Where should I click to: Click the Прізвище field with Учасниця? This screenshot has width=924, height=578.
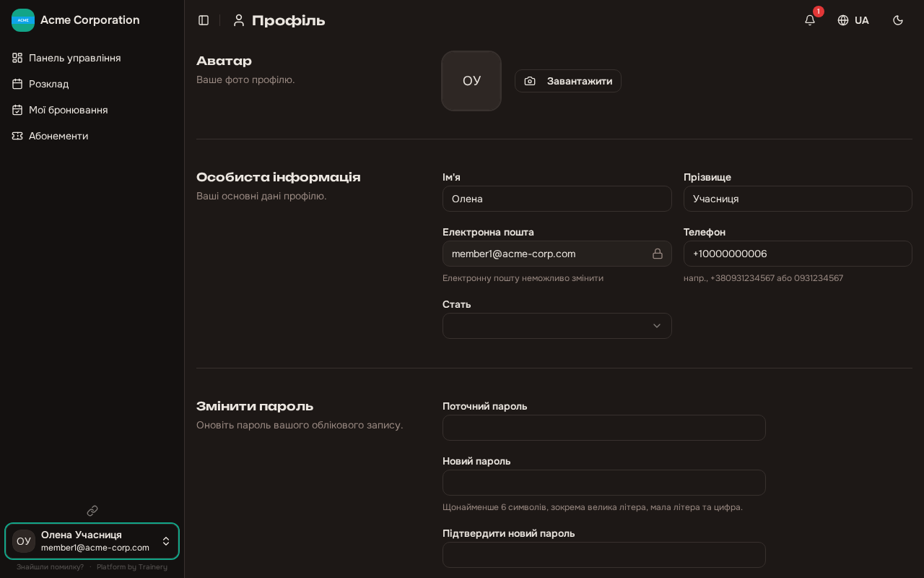point(798,199)
